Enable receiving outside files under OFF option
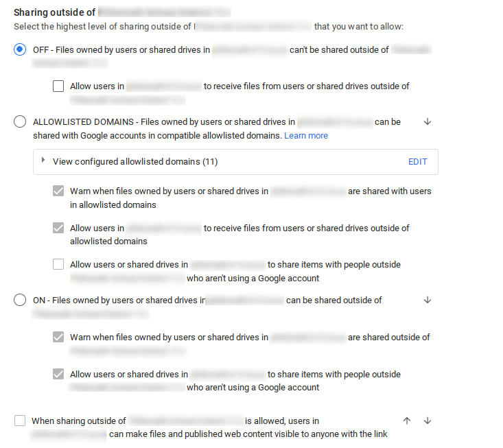This screenshot has width=503, height=448. click(58, 86)
